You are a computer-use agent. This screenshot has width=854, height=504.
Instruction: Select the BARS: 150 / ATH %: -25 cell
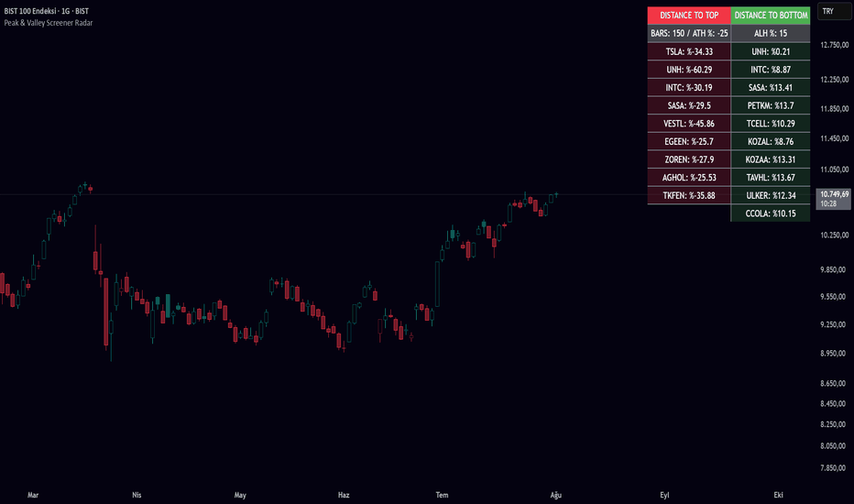pyautogui.click(x=689, y=33)
